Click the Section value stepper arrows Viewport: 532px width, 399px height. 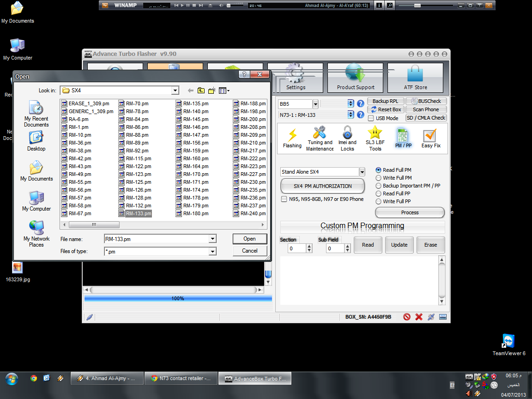309,248
